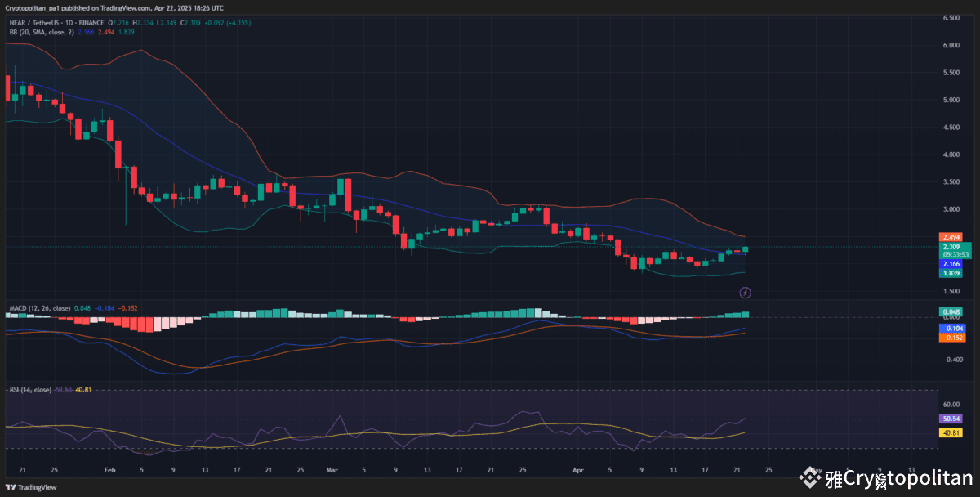Viewport: 980px width, 497px height.
Task: Click the Mar label on time axis
Action: click(x=332, y=471)
